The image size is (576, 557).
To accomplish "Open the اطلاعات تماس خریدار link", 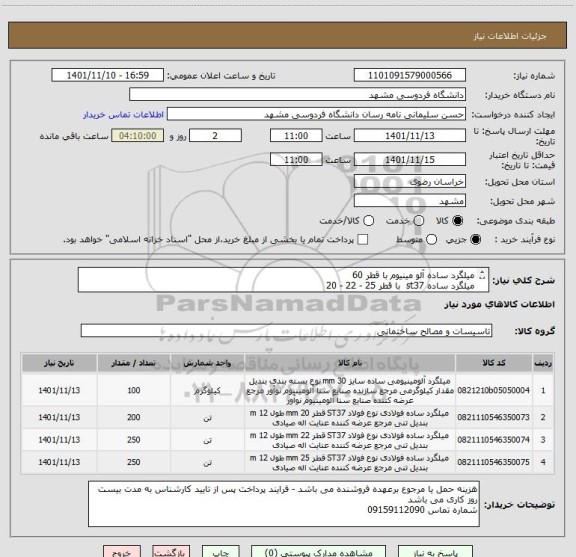I will pyautogui.click(x=123, y=115).
